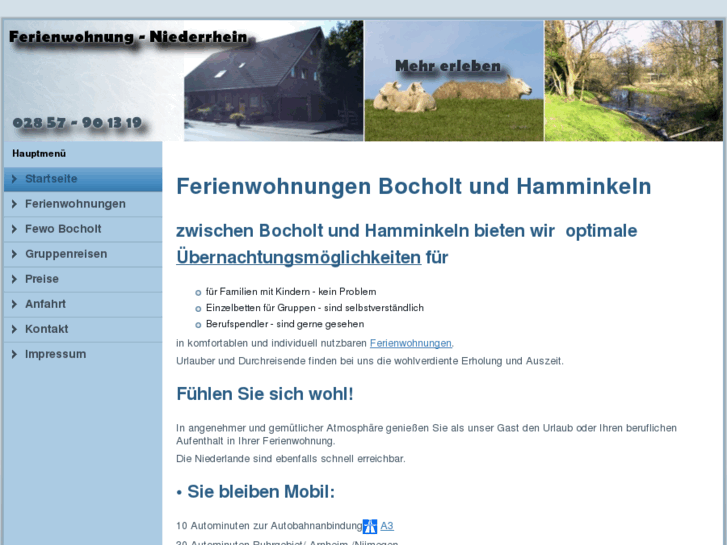The image size is (727, 545).
Task: Click the riverside landscape header photo
Action: point(634,81)
